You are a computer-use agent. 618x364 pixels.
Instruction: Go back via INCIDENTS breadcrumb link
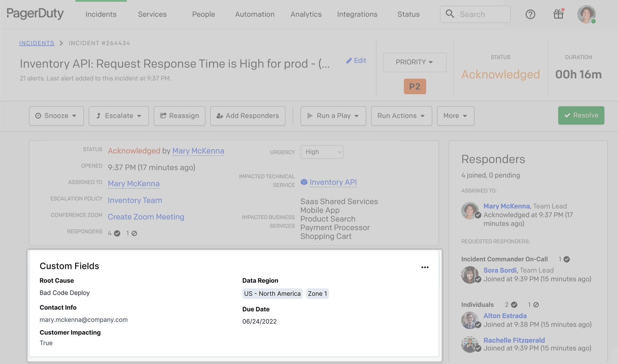point(37,43)
